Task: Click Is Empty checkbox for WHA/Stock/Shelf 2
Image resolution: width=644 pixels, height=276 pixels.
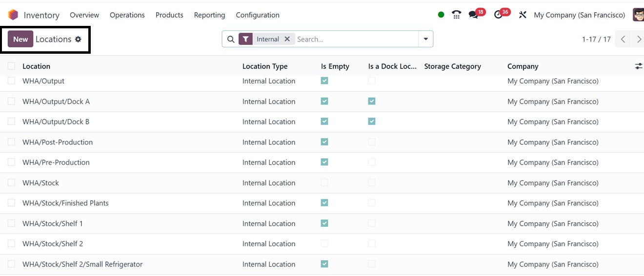Action: pos(324,243)
